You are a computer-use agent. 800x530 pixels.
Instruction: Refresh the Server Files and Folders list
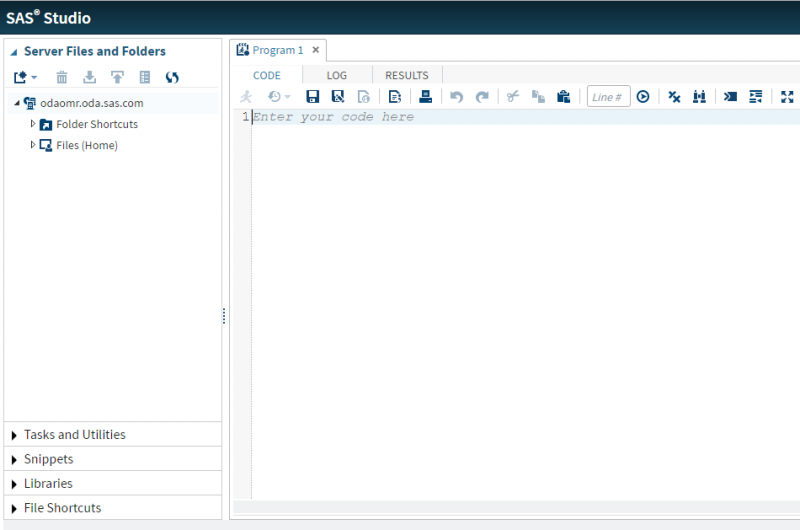click(172, 77)
